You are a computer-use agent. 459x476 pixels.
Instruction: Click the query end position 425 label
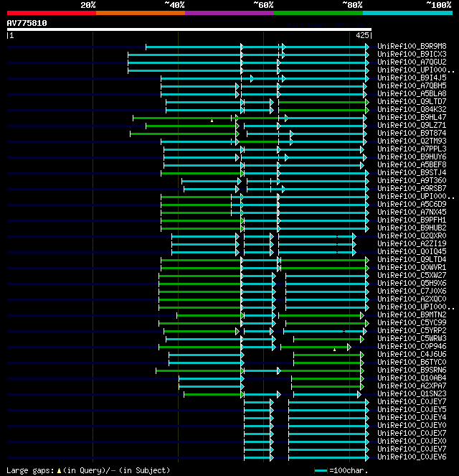tap(362, 35)
